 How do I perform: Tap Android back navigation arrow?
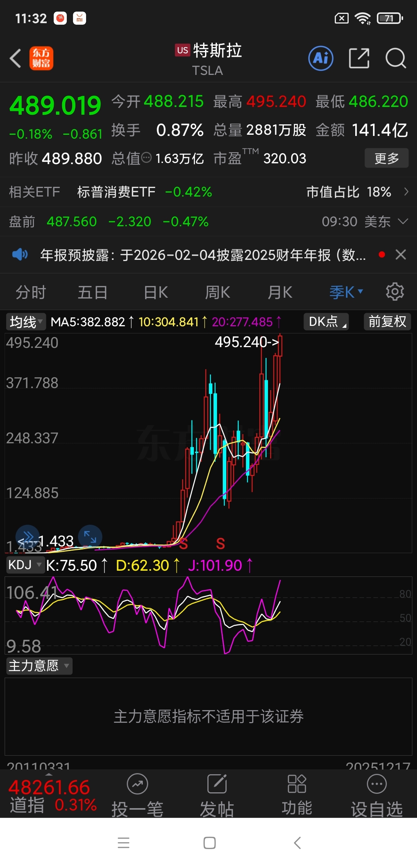click(x=297, y=843)
